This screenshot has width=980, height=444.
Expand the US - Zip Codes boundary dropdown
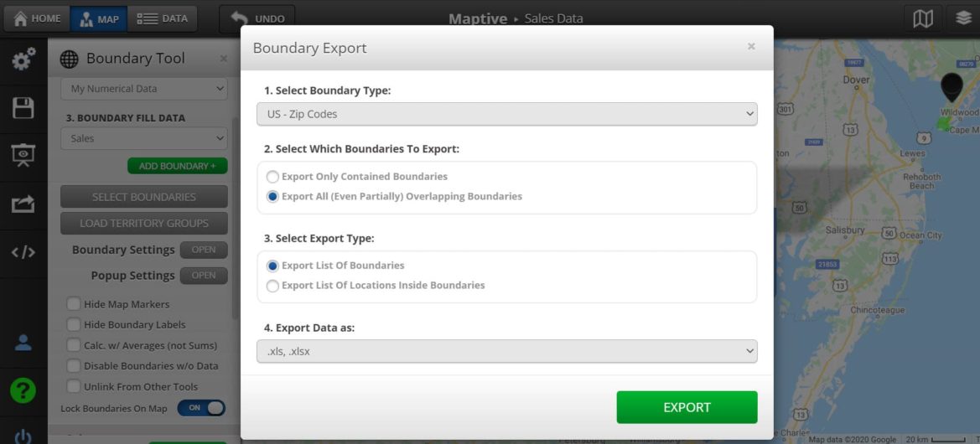(x=506, y=114)
